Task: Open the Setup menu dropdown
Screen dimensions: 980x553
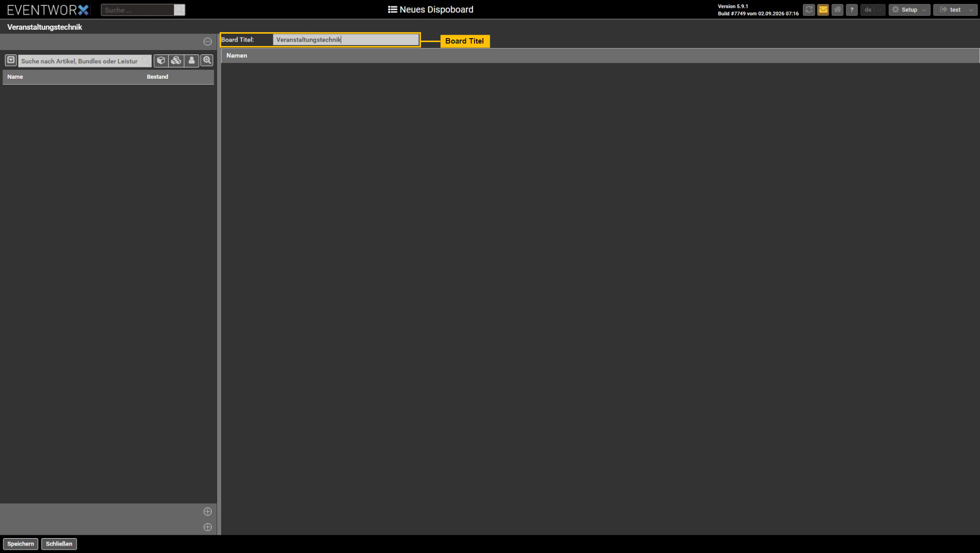Action: click(x=909, y=10)
